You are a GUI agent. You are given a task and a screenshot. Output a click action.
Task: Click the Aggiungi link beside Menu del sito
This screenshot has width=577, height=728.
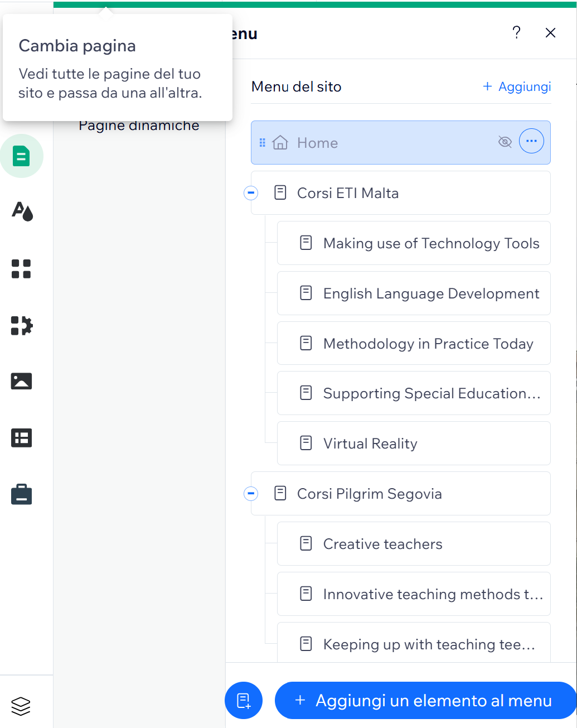pos(517,86)
